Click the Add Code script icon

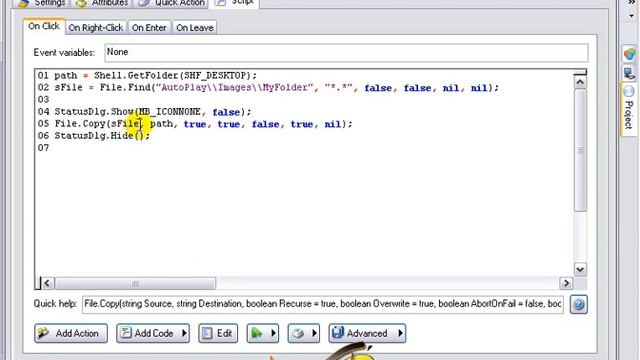coord(125,333)
